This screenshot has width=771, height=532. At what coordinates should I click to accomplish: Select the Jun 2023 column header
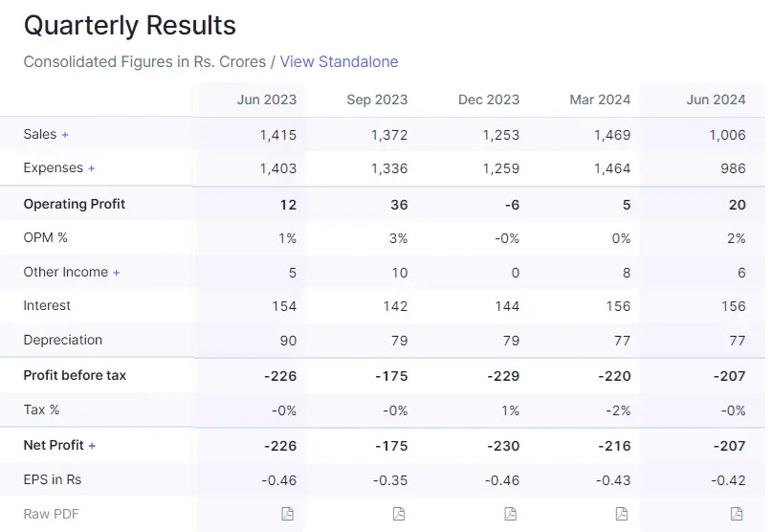click(x=267, y=100)
